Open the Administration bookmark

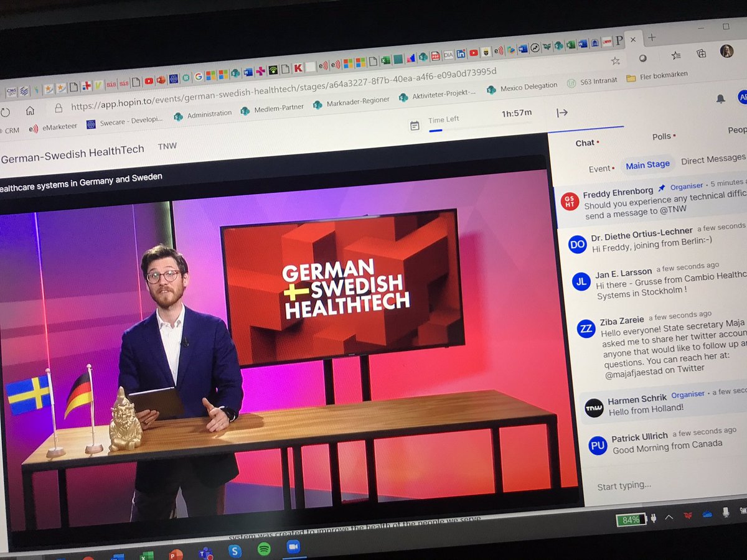click(203, 114)
